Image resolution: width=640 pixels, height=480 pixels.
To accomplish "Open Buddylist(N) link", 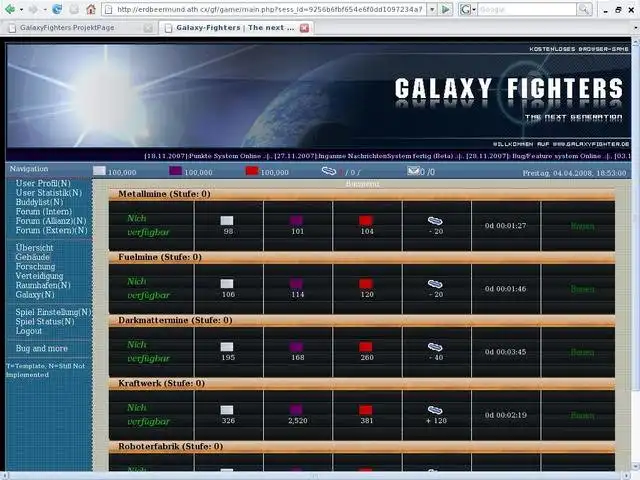I will (x=39, y=202).
